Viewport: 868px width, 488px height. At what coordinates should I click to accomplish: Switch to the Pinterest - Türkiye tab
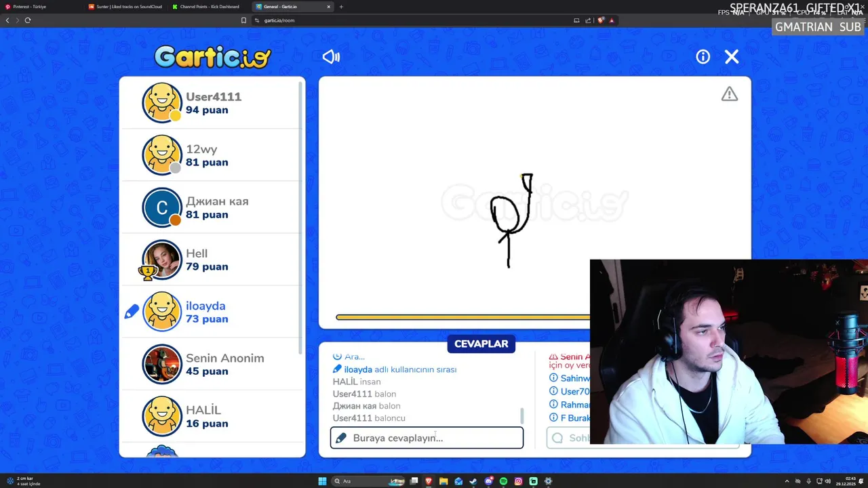coord(42,7)
